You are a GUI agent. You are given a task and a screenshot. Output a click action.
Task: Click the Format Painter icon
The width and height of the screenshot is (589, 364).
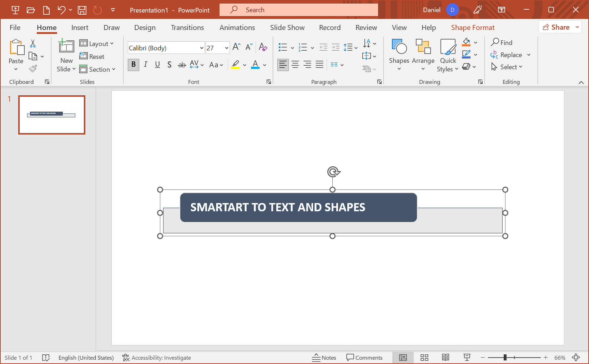[x=32, y=68]
